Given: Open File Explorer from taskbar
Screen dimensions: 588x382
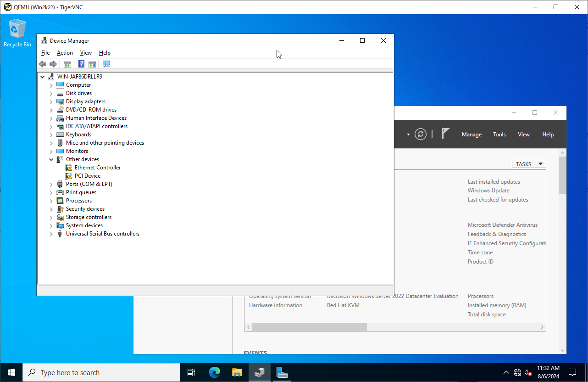Looking at the screenshot, I should [x=237, y=372].
